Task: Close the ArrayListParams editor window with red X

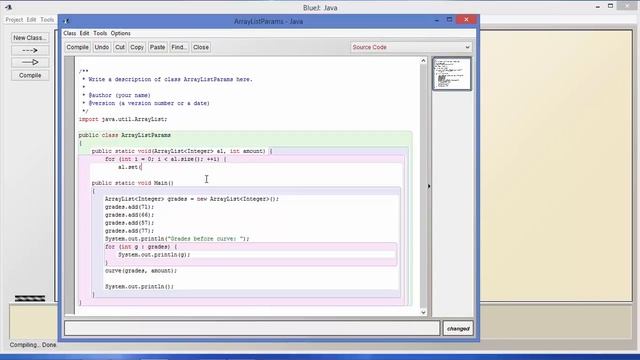Action: [466, 20]
